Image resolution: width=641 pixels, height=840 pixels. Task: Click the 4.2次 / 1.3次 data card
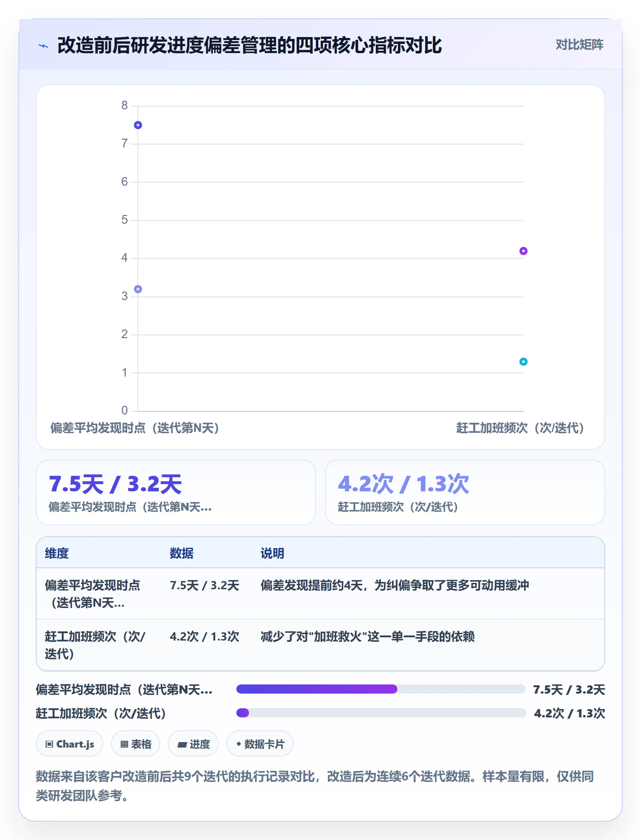(x=465, y=492)
